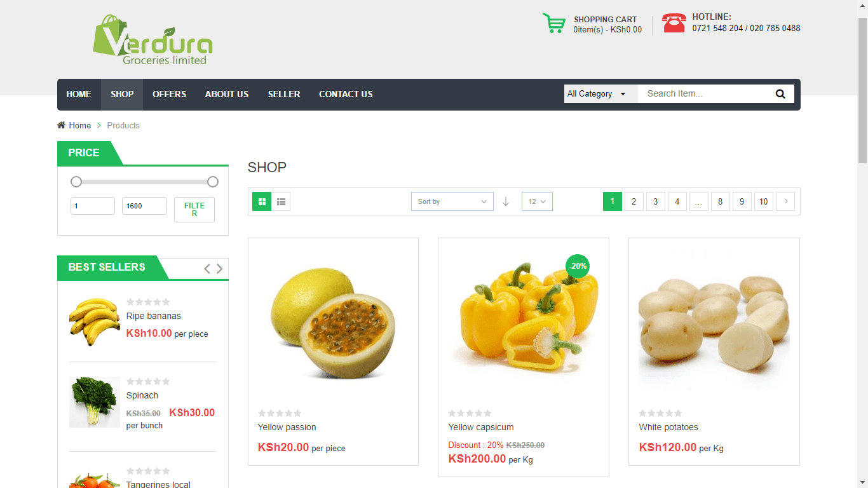Go to next page arrow in pagination
Screen dimensions: 868x488
click(785, 201)
